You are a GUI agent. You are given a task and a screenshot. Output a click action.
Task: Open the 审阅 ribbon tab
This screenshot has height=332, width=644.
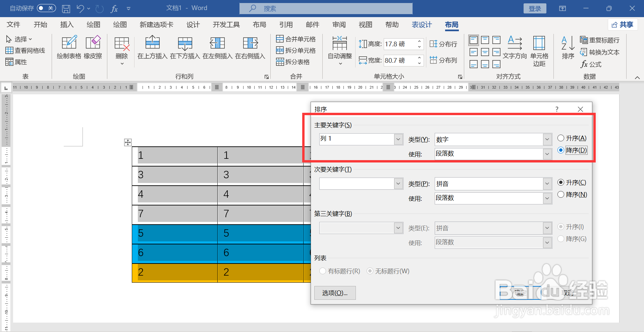click(x=339, y=25)
